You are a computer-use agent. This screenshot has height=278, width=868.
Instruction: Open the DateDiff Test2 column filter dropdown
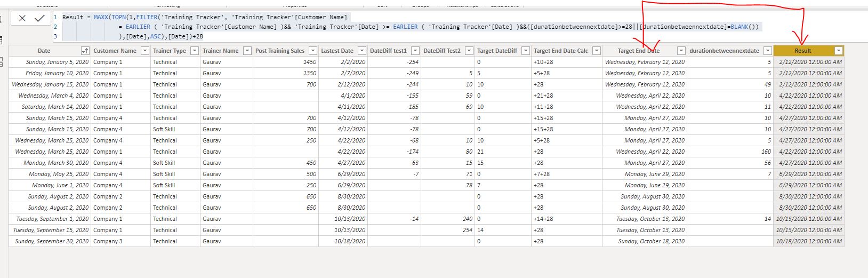[x=469, y=51]
